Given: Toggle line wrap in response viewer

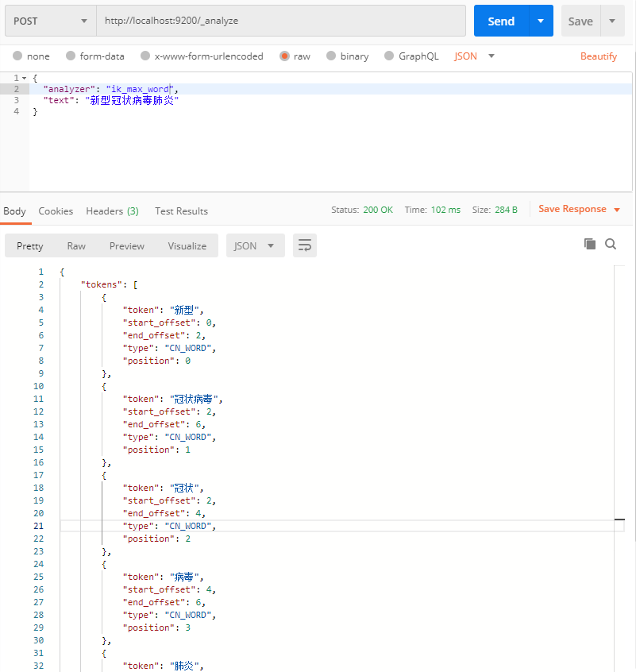Looking at the screenshot, I should [305, 245].
